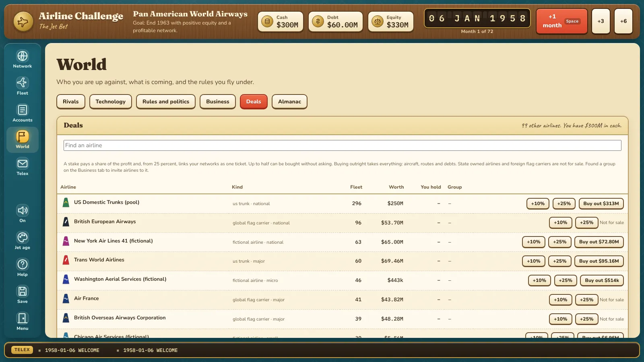Click the TELEX ticker label
Screen dimensions: 644x362
22,350
